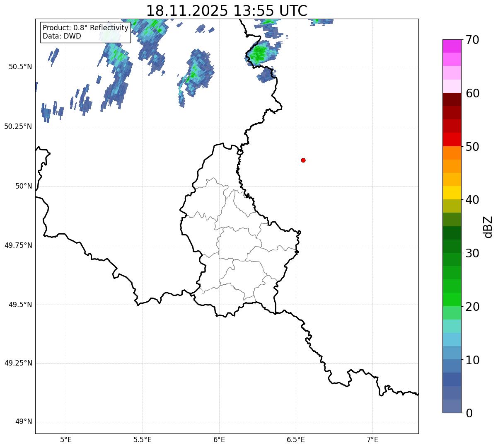Click the 49°N latitude label
The height and width of the screenshot is (448, 498).
click(24, 422)
